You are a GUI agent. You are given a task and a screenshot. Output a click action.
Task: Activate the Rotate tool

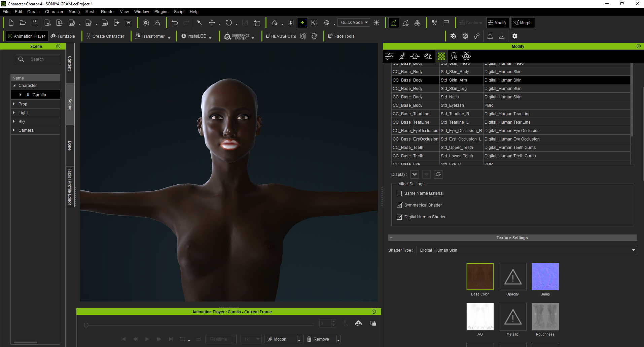229,23
